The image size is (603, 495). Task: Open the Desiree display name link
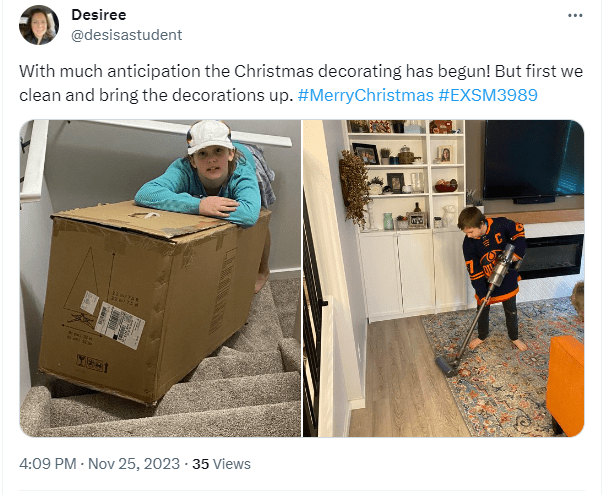(98, 15)
